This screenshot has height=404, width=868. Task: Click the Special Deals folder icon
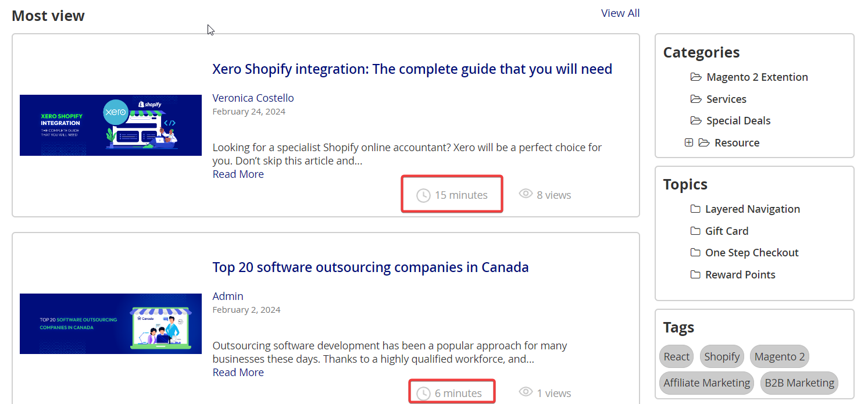click(696, 120)
